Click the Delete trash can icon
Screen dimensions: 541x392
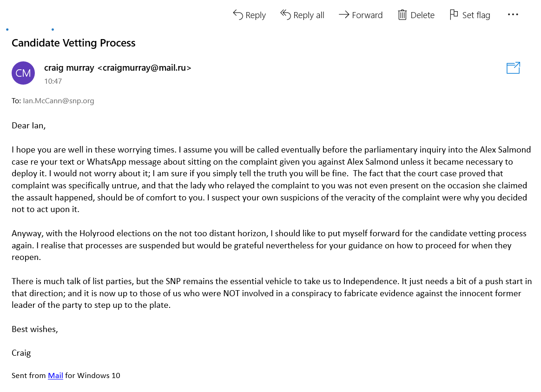402,15
